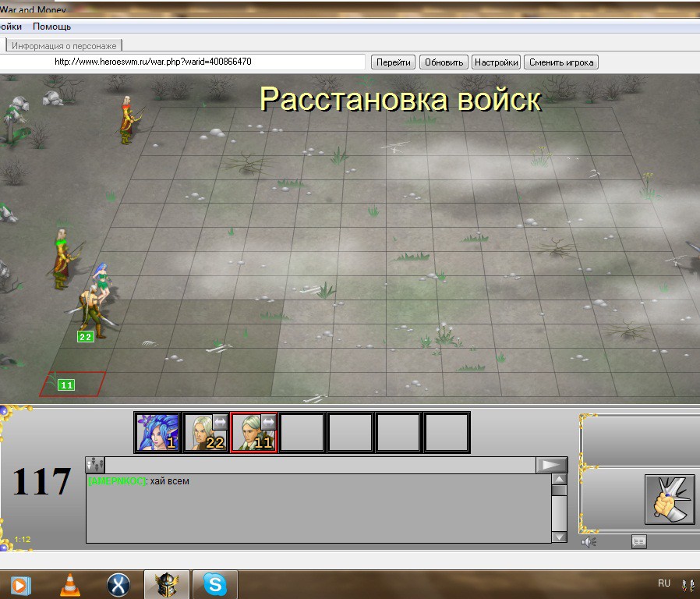Image resolution: width=700 pixels, height=599 pixels.
Task: Focus the chat message input field
Action: (320, 465)
